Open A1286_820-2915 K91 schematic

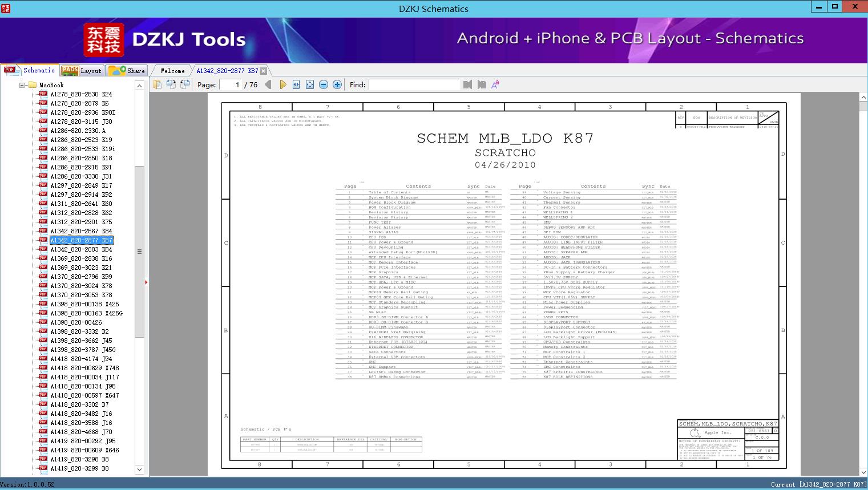pos(81,167)
